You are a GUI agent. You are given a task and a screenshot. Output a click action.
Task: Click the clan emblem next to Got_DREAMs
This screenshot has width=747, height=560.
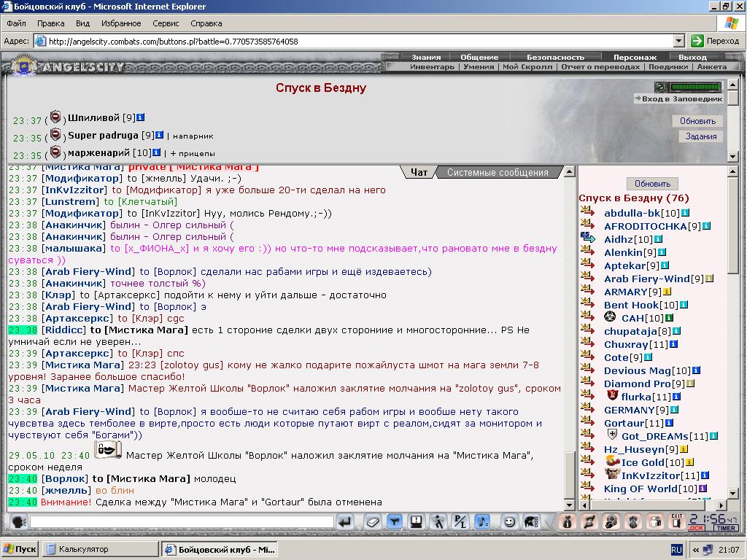coord(613,435)
